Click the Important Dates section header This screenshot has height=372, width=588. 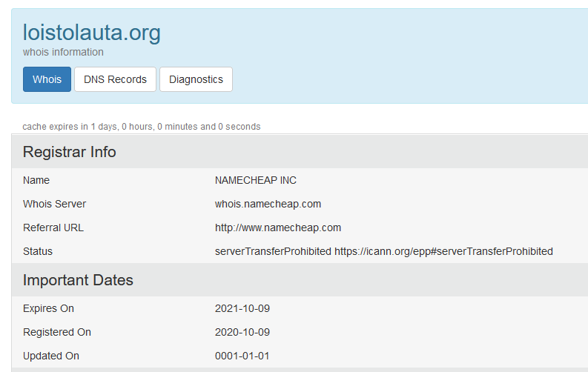[78, 280]
